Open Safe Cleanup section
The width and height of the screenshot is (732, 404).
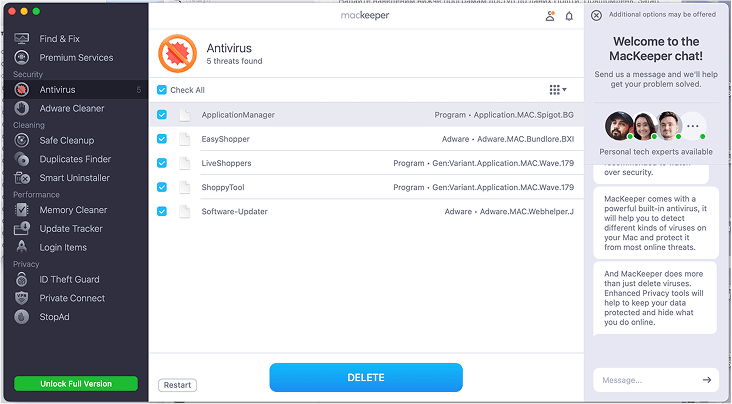67,140
